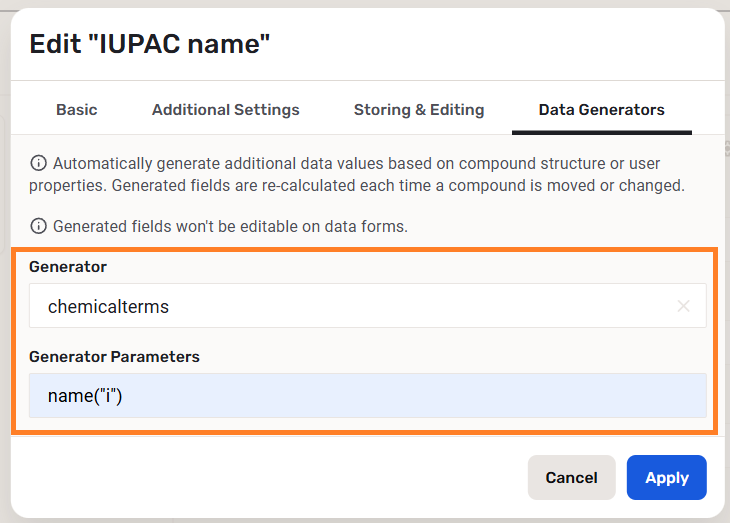
Task: Click the "chemicalterms" value in Generator
Action: [x=108, y=306]
